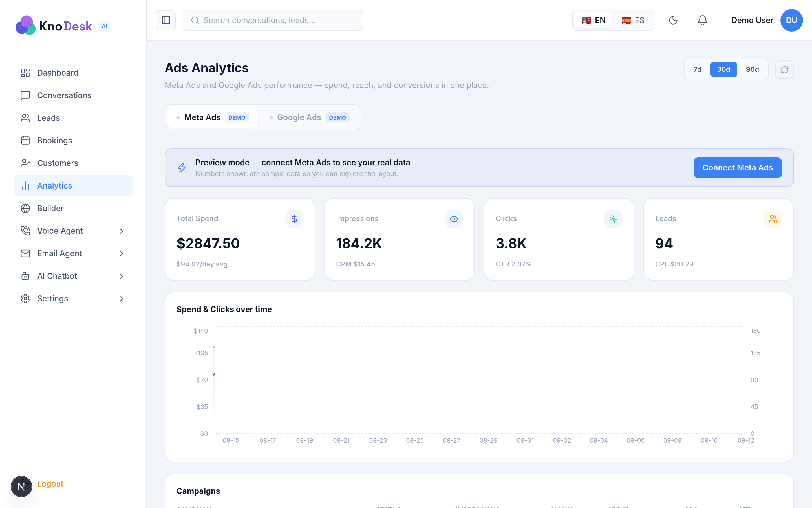The image size is (812, 508).
Task: Switch language to ES
Action: (x=633, y=20)
